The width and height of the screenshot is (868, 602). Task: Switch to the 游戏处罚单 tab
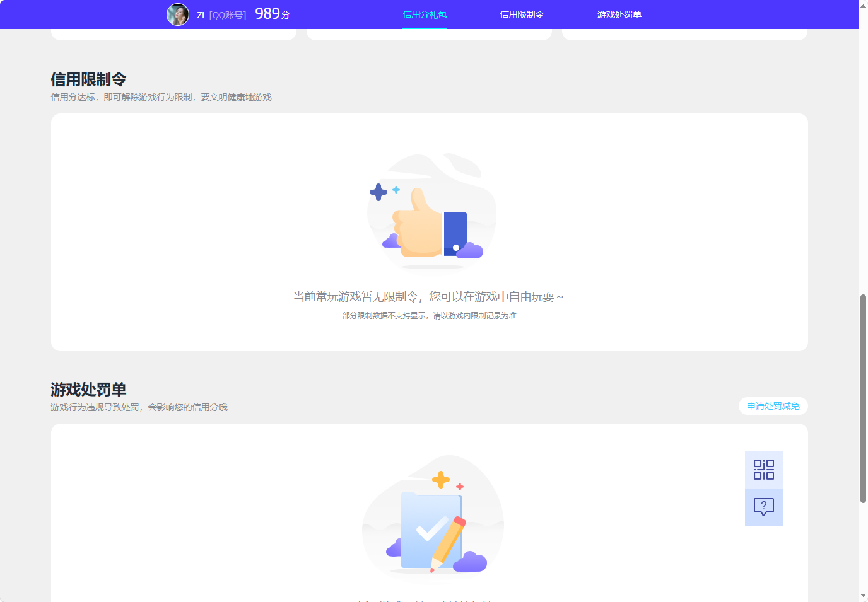point(619,14)
